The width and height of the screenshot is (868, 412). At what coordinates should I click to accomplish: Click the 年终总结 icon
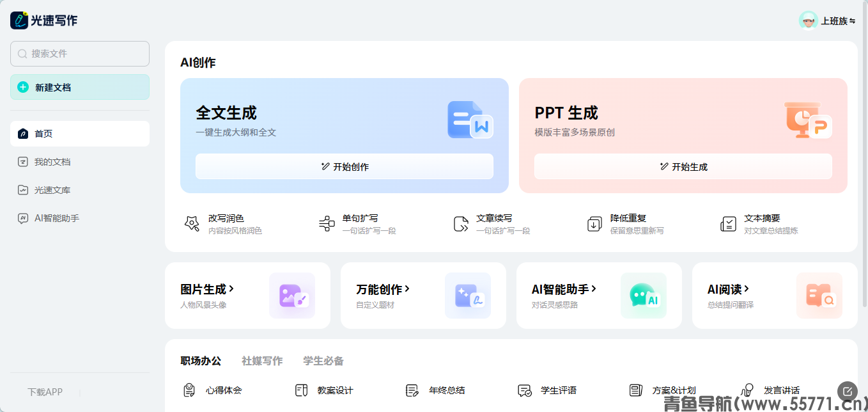(412, 390)
